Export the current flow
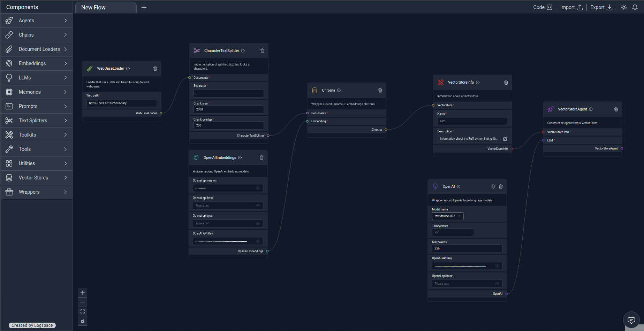 point(601,7)
